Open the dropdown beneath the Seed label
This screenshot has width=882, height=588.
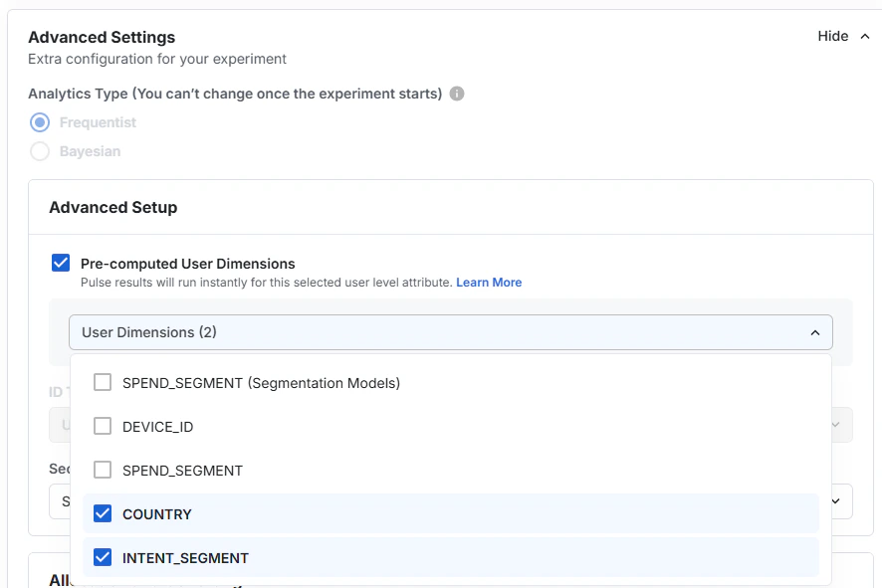(x=834, y=501)
